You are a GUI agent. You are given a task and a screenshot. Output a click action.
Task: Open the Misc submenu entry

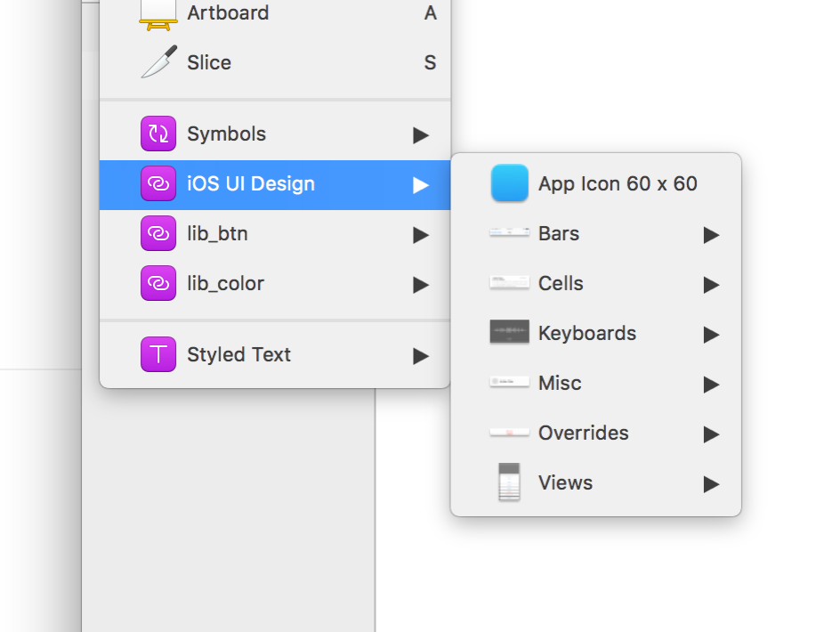(x=560, y=384)
